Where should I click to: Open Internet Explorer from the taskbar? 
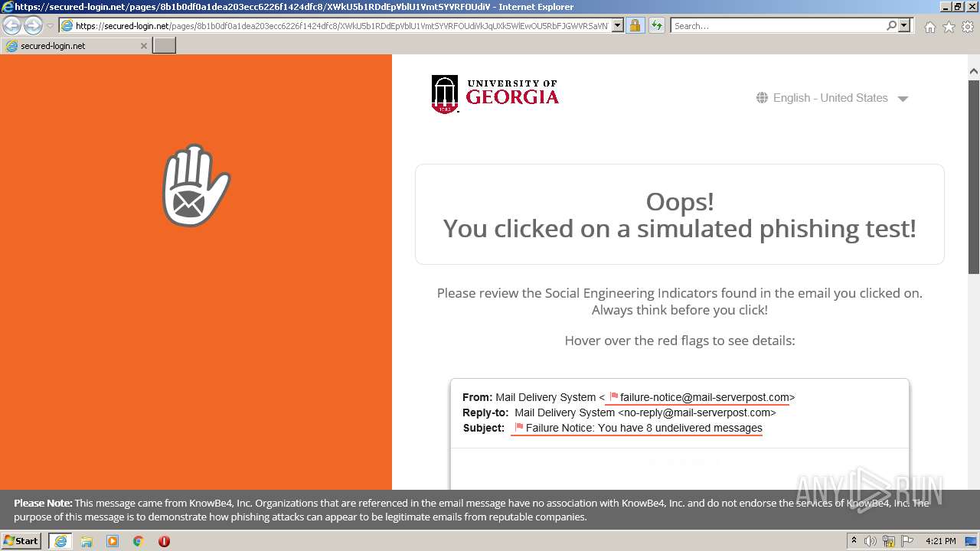[x=60, y=541]
